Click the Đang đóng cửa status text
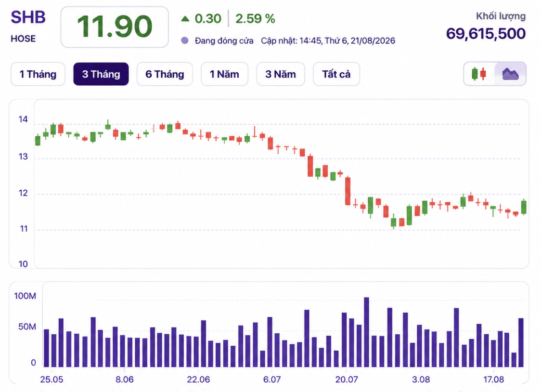This screenshot has height=392, width=541. tap(224, 41)
